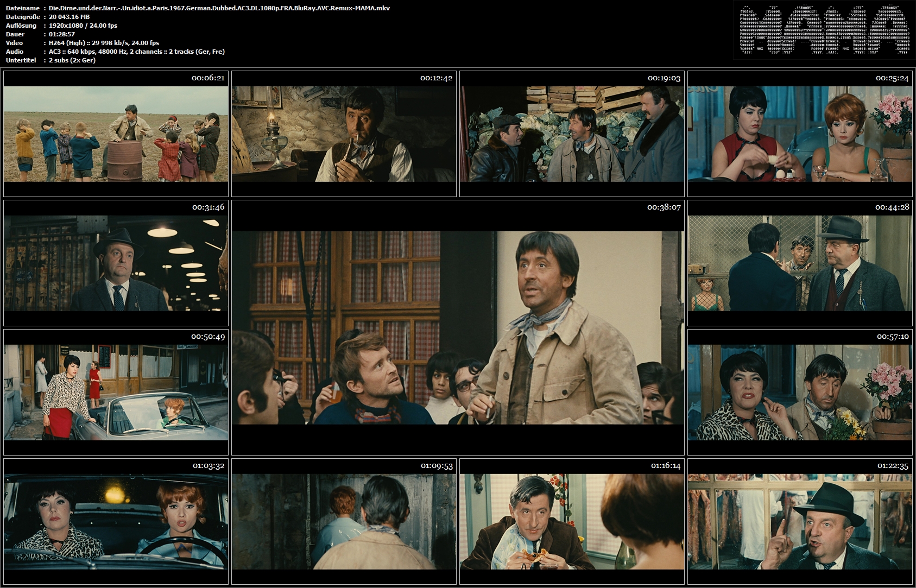This screenshot has height=588, width=916.
Task: Click the timestamp text "00:12:42"
Action: click(436, 78)
